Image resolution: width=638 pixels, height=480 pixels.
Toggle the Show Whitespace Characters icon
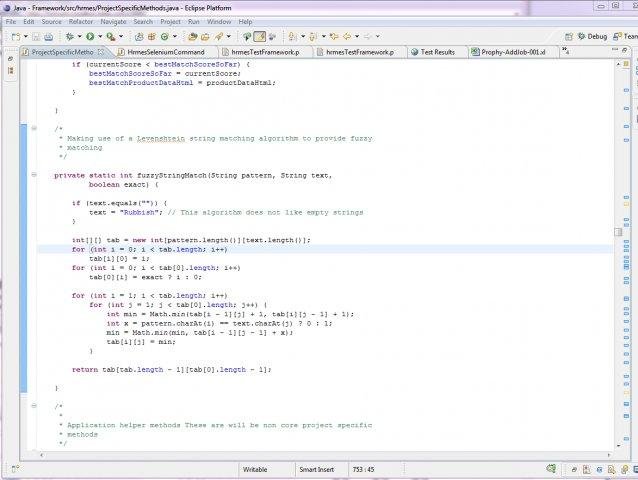coord(272,37)
